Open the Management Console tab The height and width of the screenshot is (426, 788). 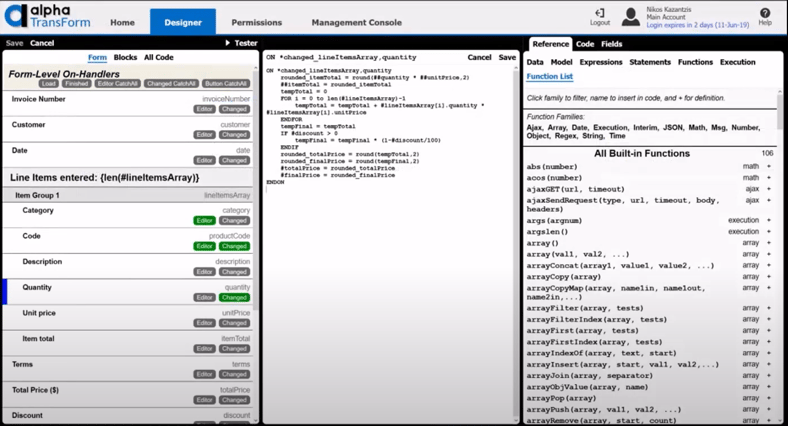click(356, 23)
